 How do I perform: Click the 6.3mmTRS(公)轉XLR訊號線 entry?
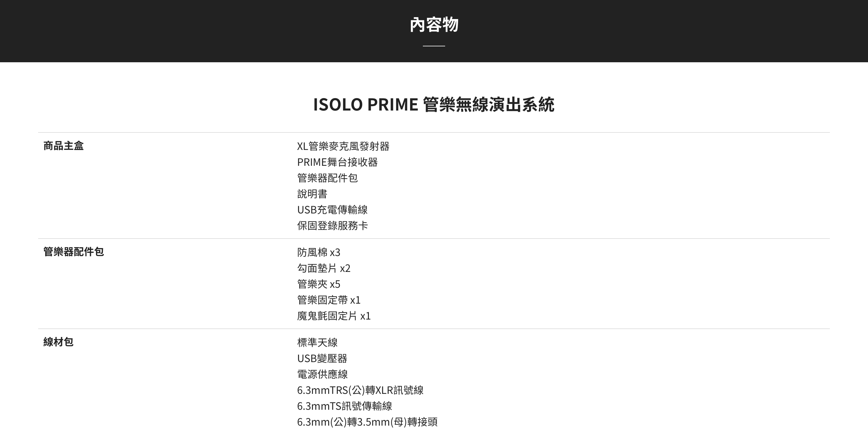[x=360, y=390]
